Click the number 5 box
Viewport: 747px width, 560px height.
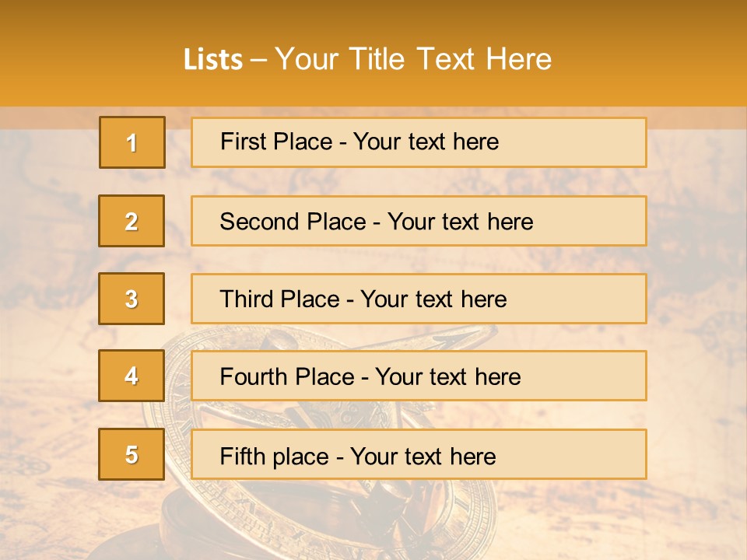(132, 453)
